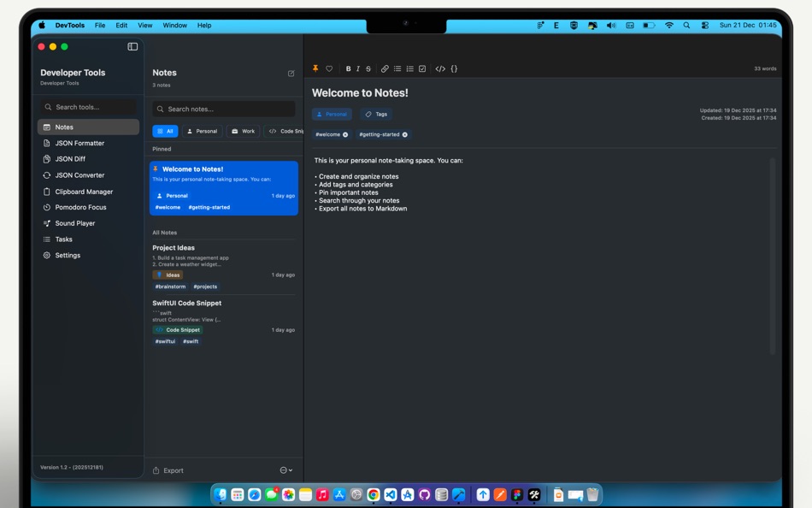Click the bullet list icon

tap(398, 68)
